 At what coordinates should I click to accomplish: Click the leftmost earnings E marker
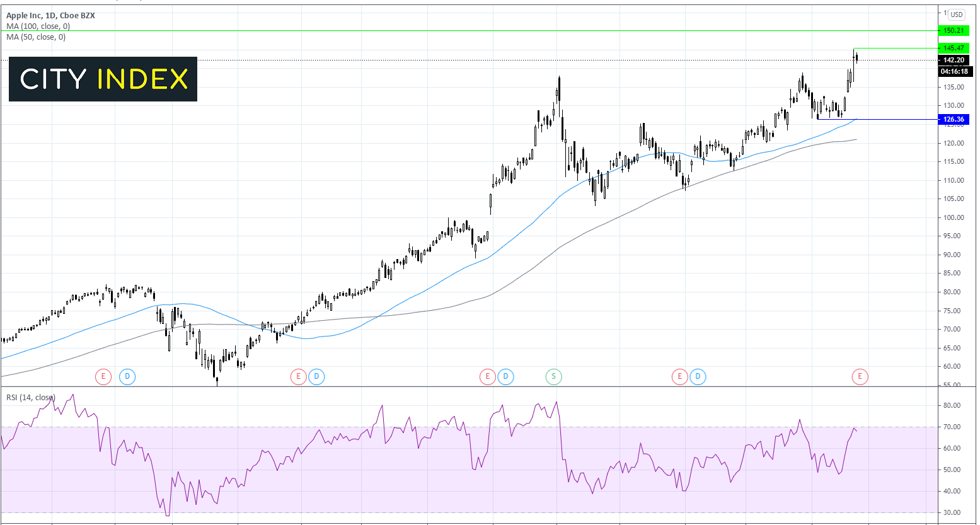[103, 377]
